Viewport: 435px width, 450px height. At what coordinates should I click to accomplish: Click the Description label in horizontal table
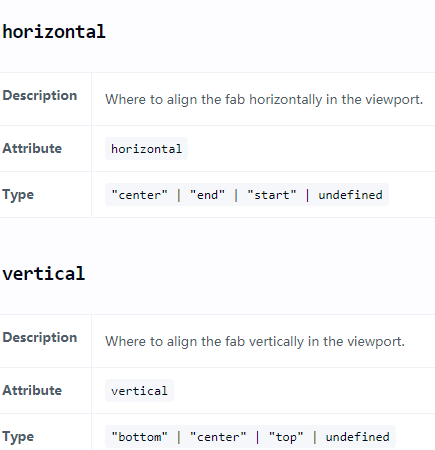[40, 96]
